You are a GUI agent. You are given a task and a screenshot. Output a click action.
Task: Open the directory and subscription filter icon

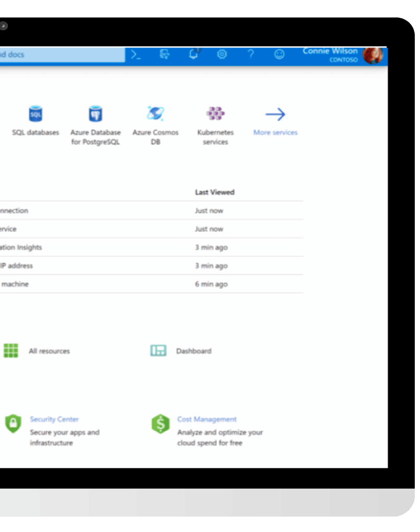point(165,54)
